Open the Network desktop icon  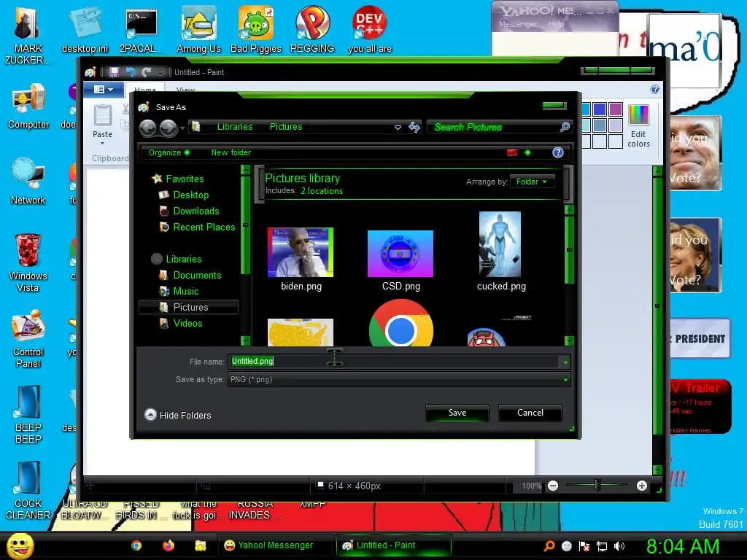click(x=28, y=182)
